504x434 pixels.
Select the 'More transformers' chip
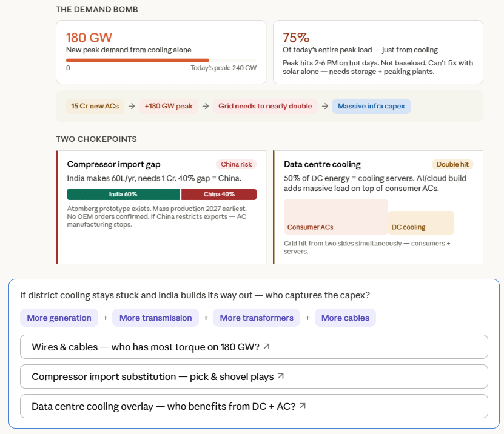point(257,318)
